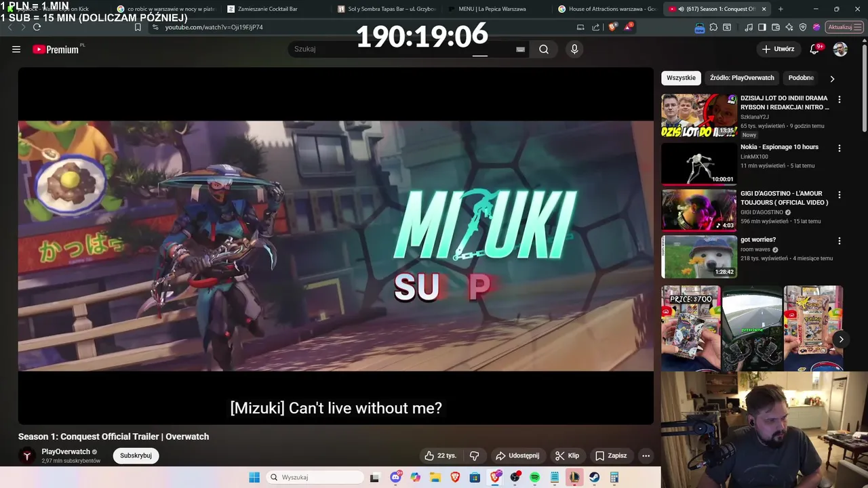Select 'Źródło: PlayOverwatch' filter chip
Image resolution: width=868 pixels, height=488 pixels.
(x=742, y=78)
